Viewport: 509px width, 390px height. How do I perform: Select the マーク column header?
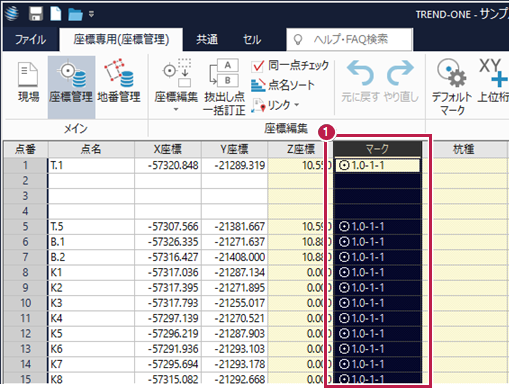pyautogui.click(x=377, y=149)
